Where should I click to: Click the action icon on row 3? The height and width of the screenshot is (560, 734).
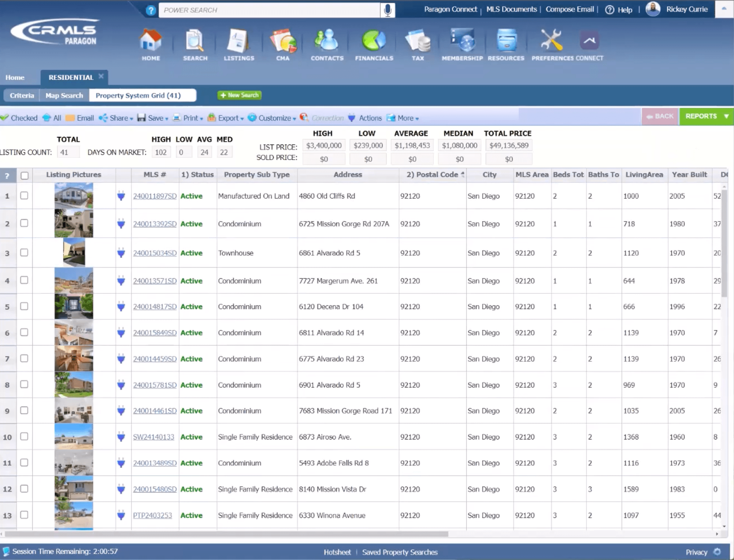pos(121,253)
